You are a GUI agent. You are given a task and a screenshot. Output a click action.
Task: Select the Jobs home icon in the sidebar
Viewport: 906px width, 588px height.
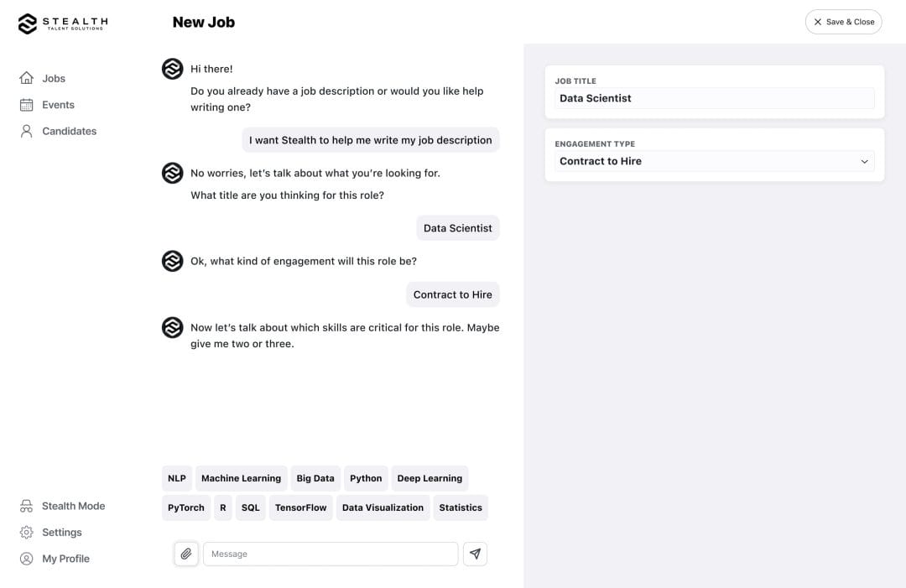click(x=26, y=78)
